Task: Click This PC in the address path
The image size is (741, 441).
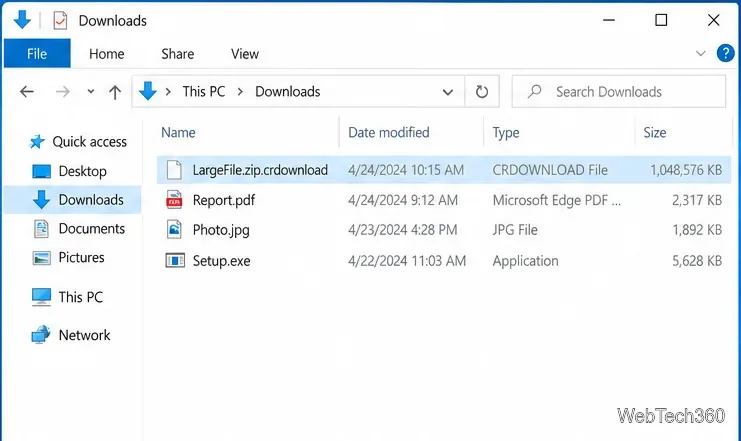Action: (x=204, y=91)
